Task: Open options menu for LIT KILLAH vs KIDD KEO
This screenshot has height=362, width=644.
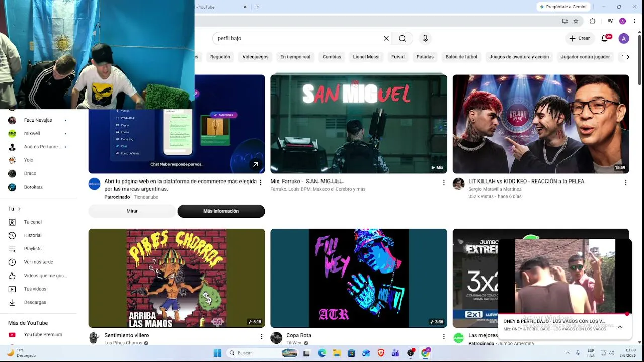Action: pyautogui.click(x=626, y=183)
